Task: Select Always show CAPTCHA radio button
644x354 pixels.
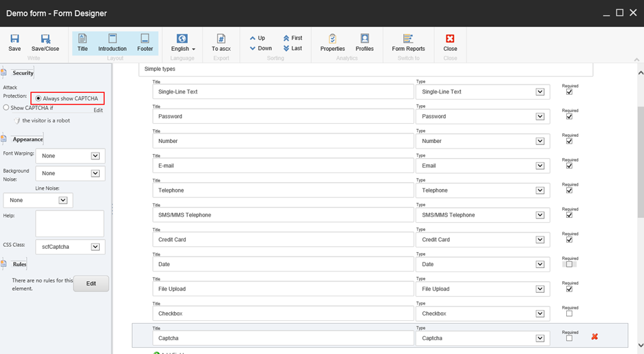Action: pos(39,98)
